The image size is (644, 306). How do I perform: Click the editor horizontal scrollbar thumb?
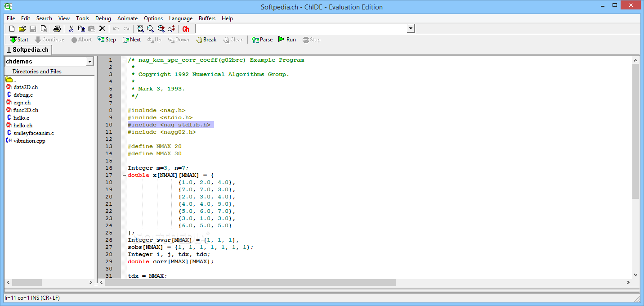pyautogui.click(x=250, y=283)
